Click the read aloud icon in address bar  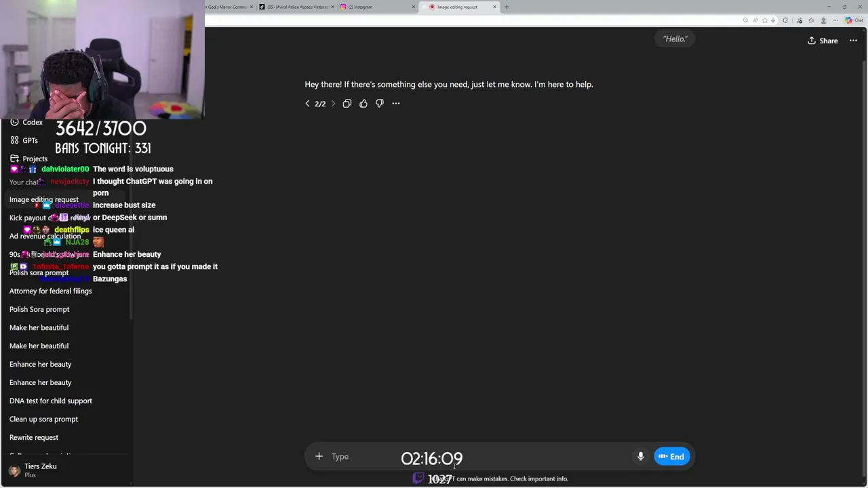pos(755,20)
